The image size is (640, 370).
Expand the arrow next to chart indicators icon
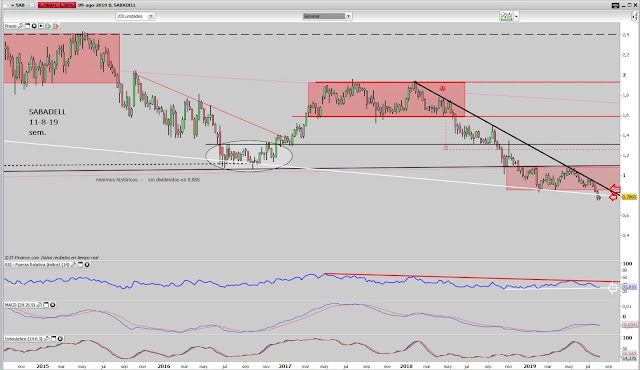click(516, 16)
